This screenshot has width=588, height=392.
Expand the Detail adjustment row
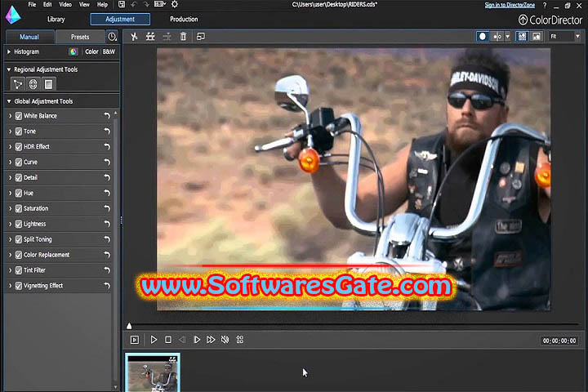(x=10, y=177)
